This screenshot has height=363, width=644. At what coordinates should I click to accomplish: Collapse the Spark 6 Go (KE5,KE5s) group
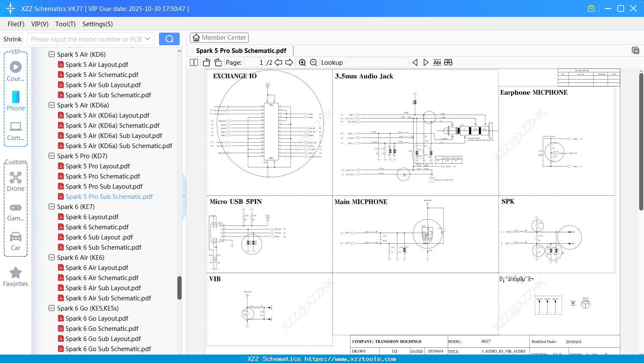51,308
